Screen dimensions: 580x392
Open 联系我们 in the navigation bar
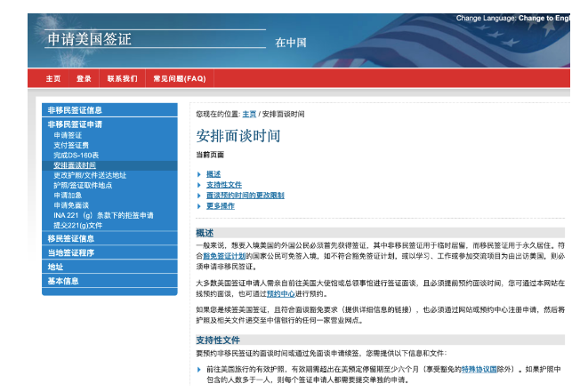(x=122, y=78)
